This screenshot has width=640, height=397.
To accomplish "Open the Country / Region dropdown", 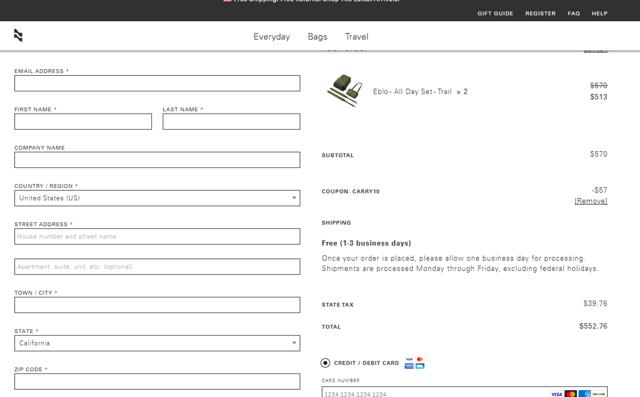I will (x=157, y=198).
